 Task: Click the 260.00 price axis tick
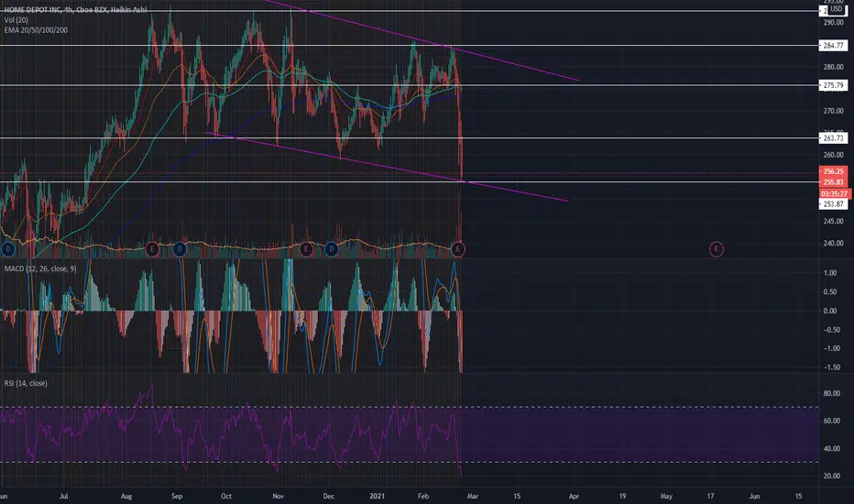click(833, 155)
